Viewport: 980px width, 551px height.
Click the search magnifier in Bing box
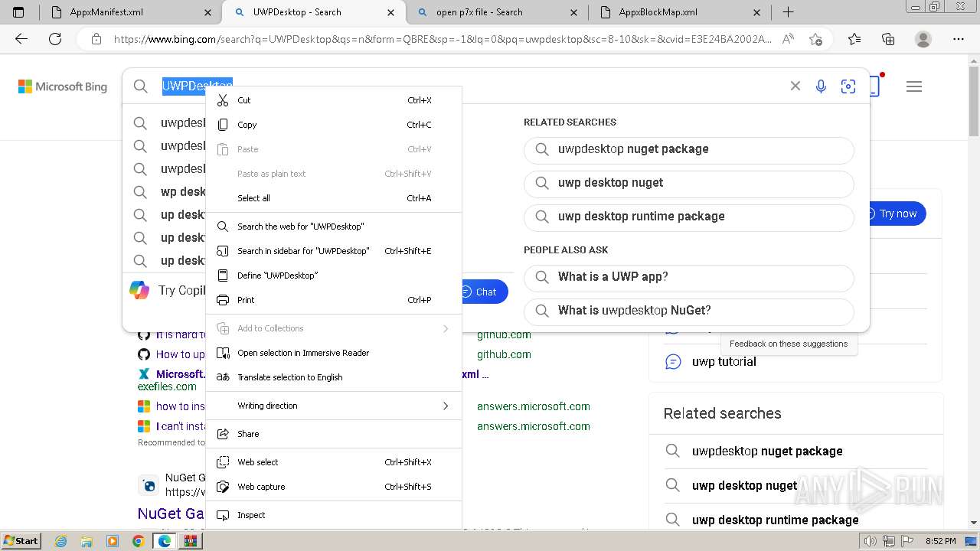click(x=141, y=86)
